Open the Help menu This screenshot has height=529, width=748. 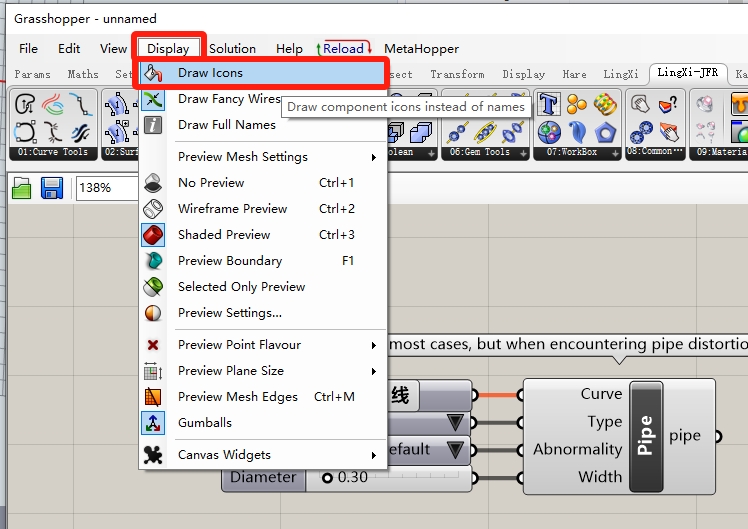tap(289, 49)
